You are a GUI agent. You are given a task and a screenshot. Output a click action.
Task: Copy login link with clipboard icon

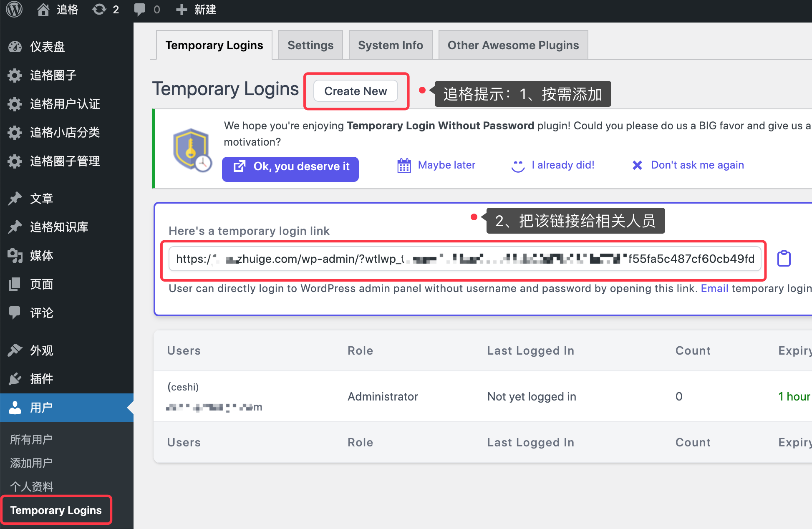784,258
